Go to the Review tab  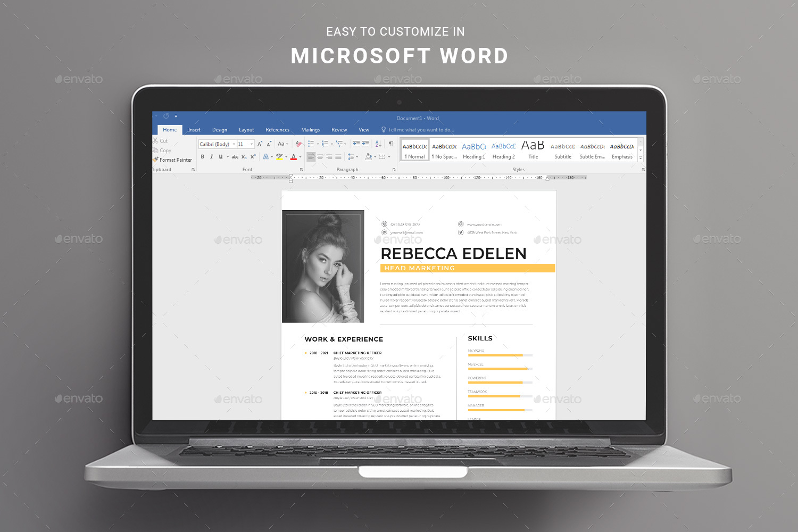click(339, 130)
